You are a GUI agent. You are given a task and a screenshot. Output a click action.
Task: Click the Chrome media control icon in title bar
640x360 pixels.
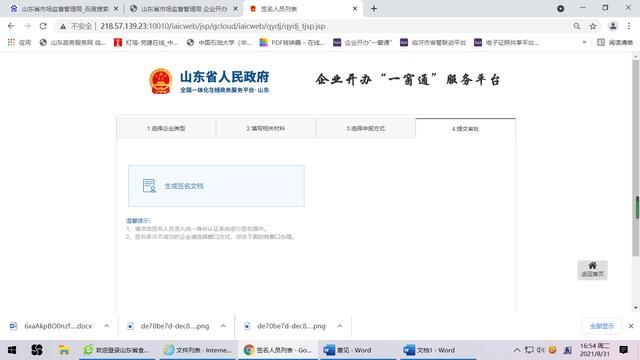coord(560,9)
